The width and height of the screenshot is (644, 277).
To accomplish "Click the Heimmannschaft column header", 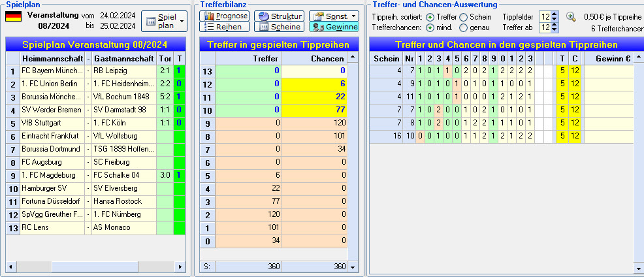I will (52, 58).
